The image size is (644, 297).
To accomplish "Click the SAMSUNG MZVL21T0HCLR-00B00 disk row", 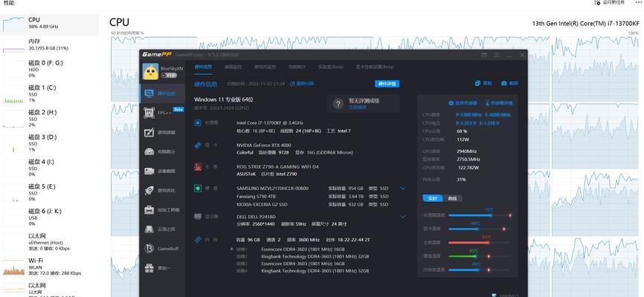I will (312, 189).
